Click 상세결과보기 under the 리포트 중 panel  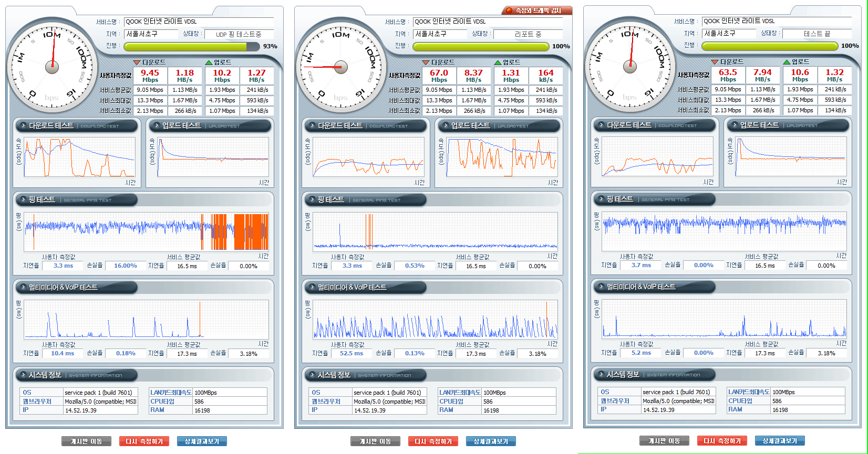pos(491,441)
